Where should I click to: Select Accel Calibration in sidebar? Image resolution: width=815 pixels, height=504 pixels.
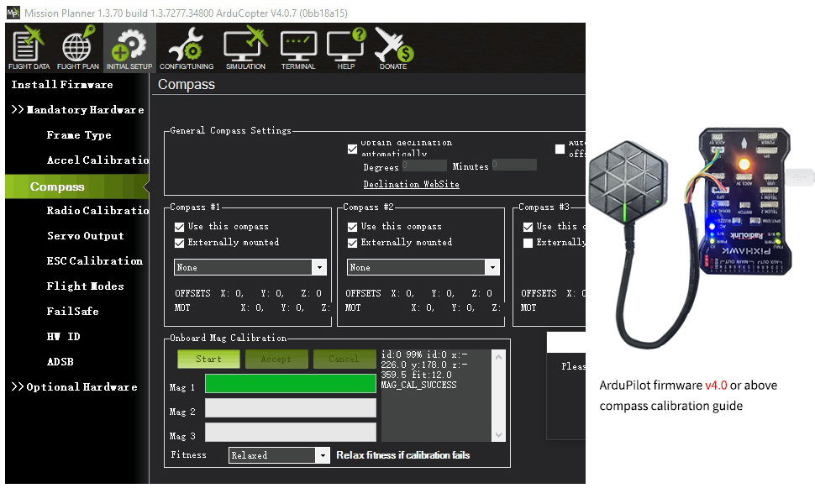tap(97, 160)
